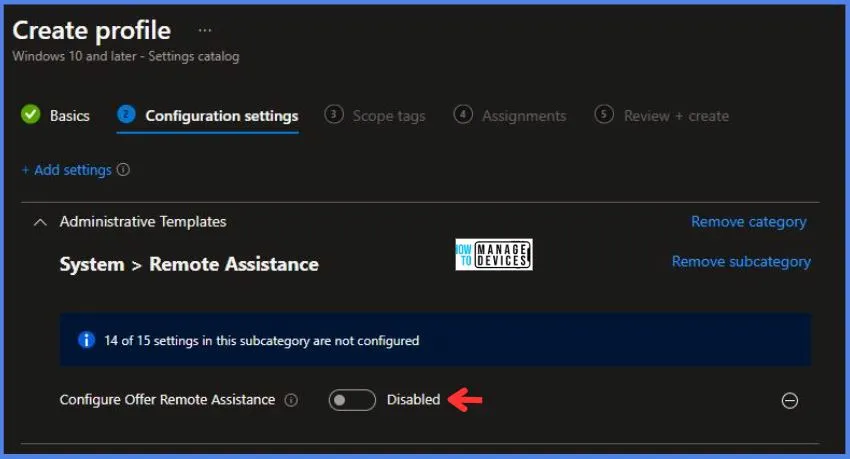Screen dimensions: 850x459
Task: Click the Add settings link
Action: [x=66, y=170]
